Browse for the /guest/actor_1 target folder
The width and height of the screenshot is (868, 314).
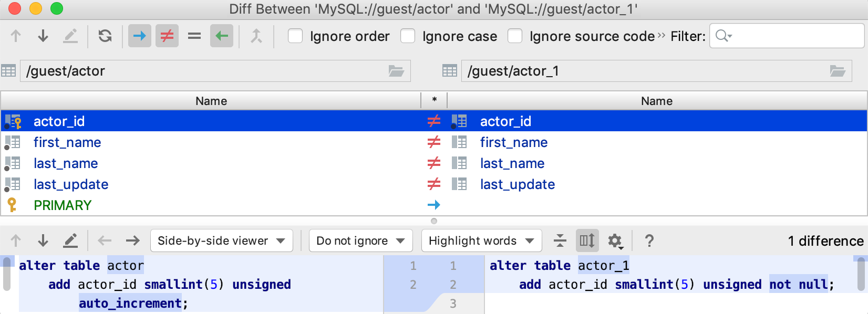click(x=838, y=71)
